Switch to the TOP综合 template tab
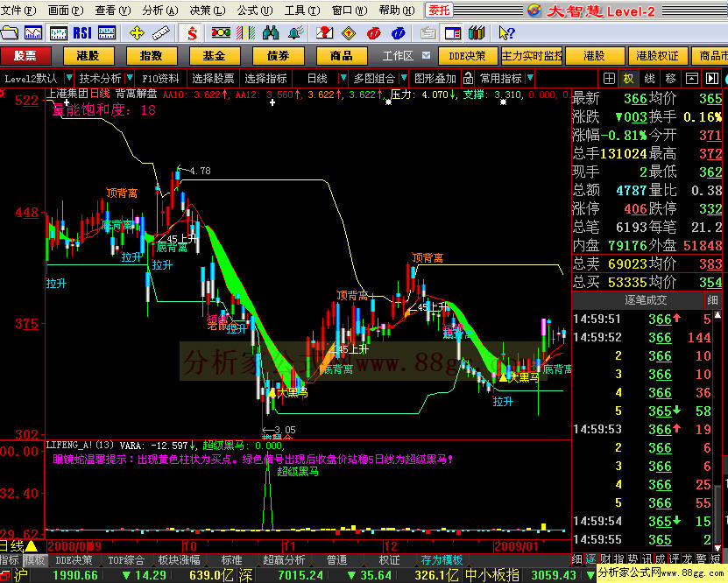The height and width of the screenshot is (583, 728). coord(126,560)
